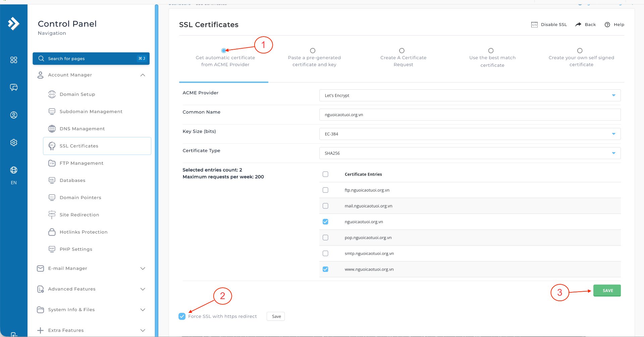
Task: Toggle Force SSL with https redirect
Action: pyautogui.click(x=182, y=316)
